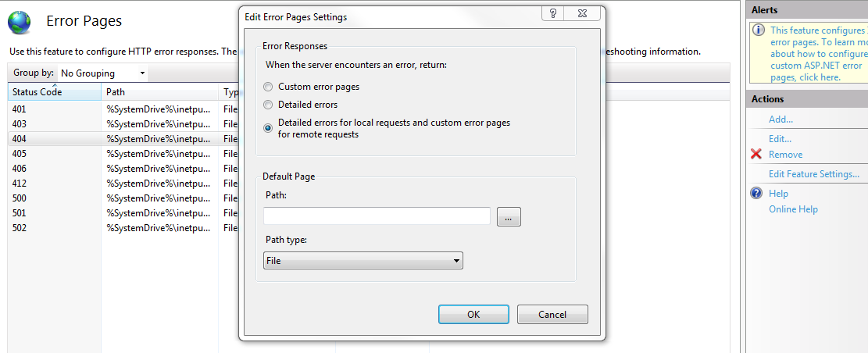
Task: Open the Online Help link
Action: (x=793, y=209)
